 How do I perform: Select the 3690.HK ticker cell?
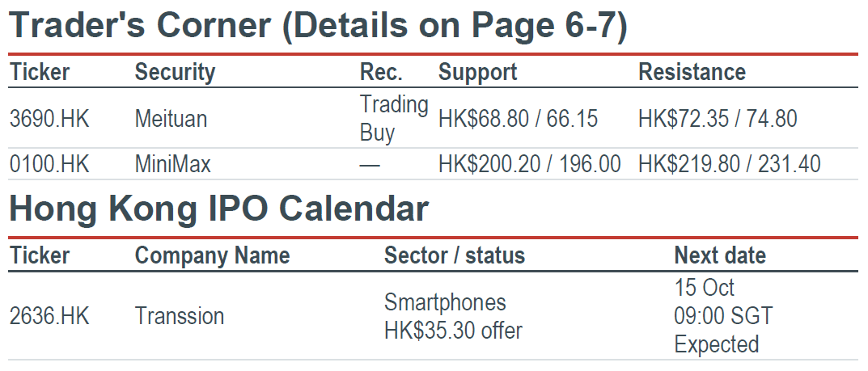[x=49, y=119]
